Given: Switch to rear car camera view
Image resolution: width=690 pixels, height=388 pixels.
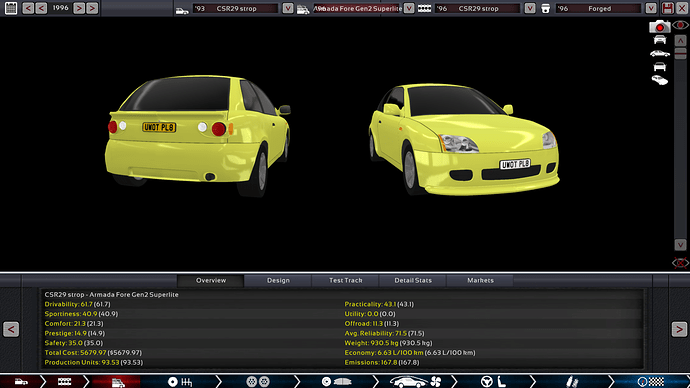Looking at the screenshot, I should tap(660, 67).
